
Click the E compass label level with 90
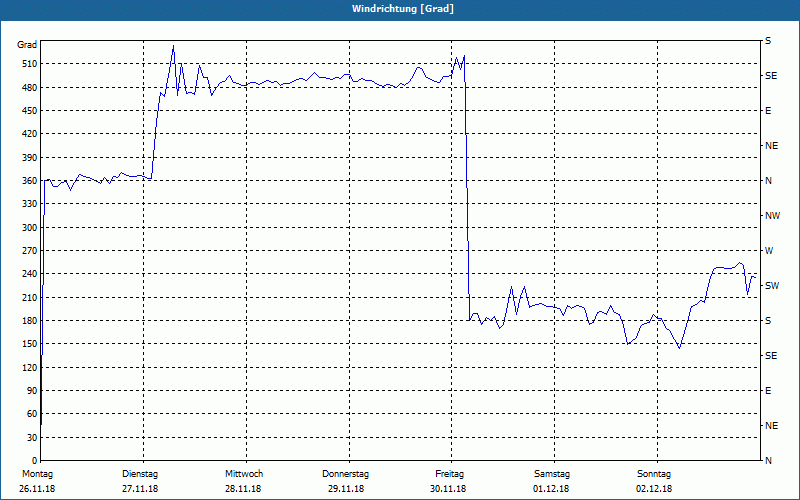click(768, 391)
